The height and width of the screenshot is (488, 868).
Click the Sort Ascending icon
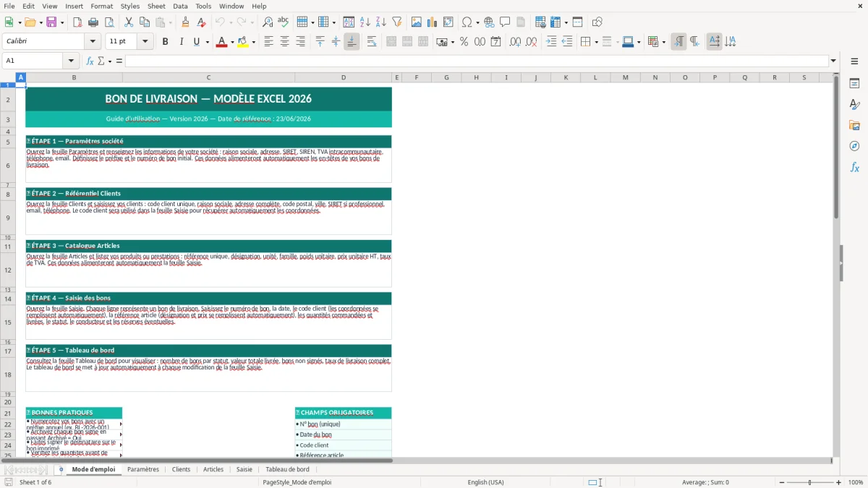[365, 22]
